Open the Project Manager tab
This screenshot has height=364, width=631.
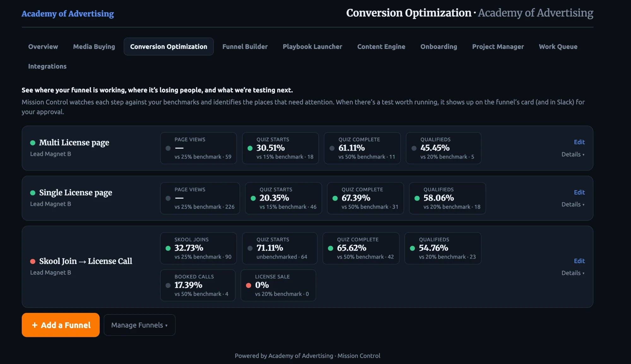tap(498, 46)
